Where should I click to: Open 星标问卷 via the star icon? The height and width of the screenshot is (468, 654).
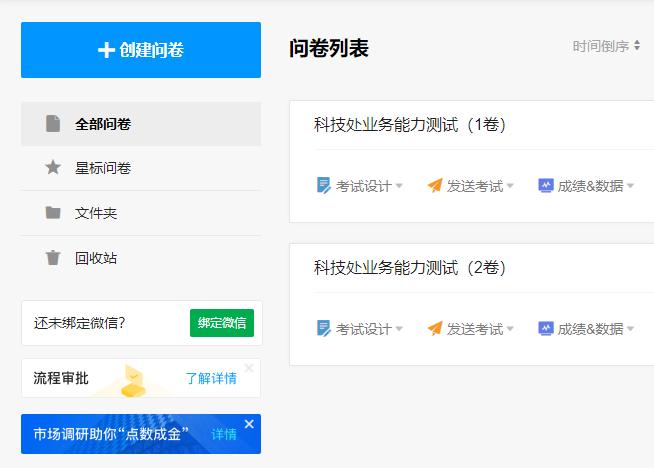tap(53, 168)
